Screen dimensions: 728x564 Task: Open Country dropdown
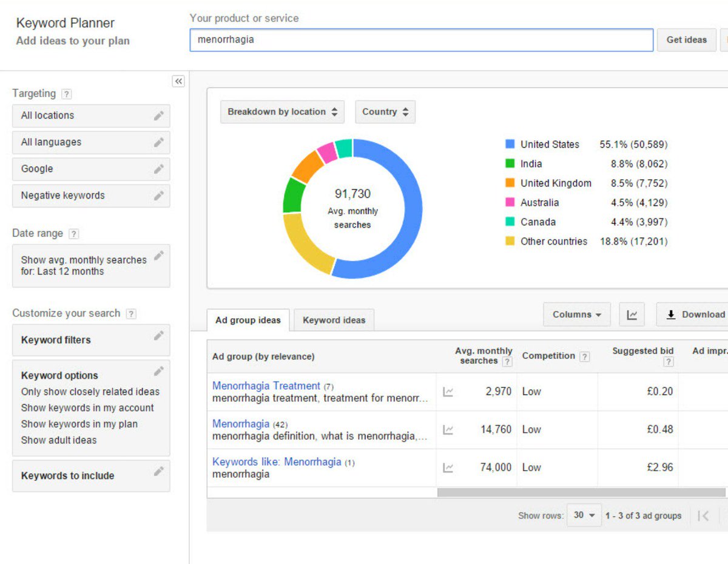tap(385, 112)
